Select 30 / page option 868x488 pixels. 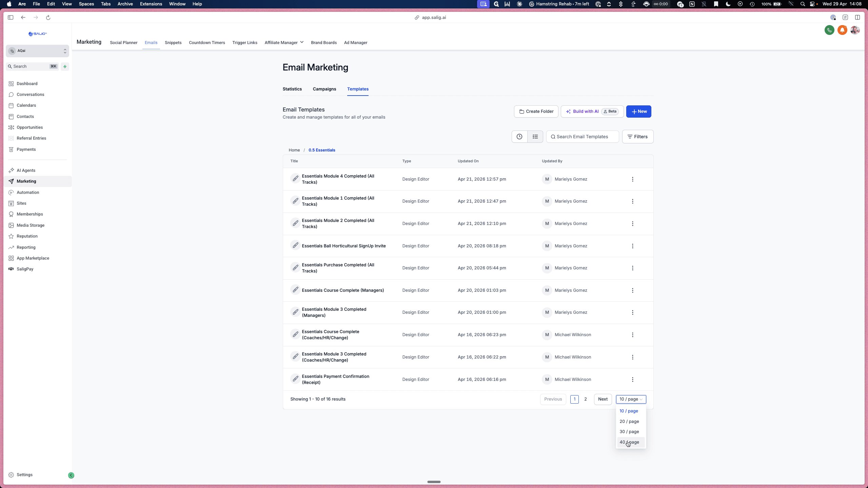click(631, 431)
